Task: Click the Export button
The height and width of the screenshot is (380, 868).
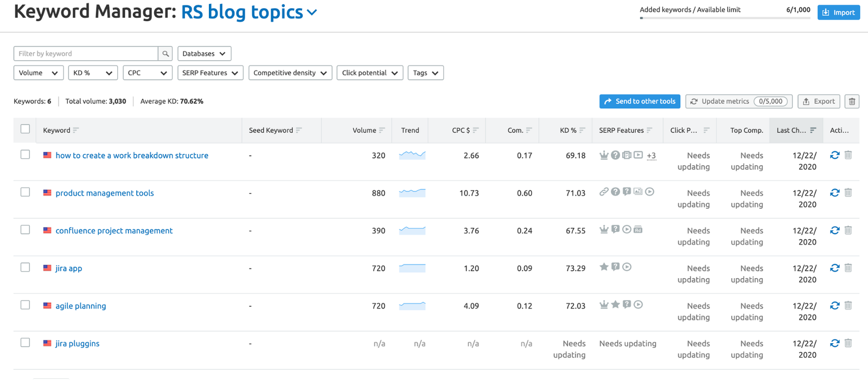Action: [x=819, y=101]
